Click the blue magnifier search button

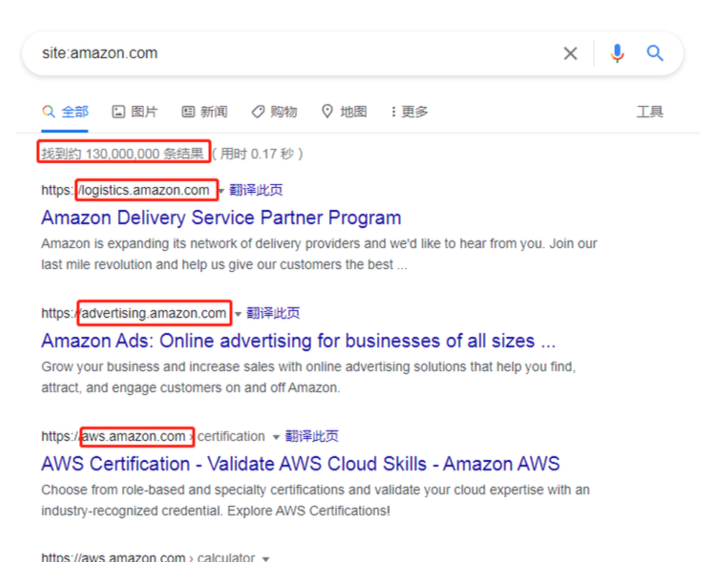(x=654, y=53)
